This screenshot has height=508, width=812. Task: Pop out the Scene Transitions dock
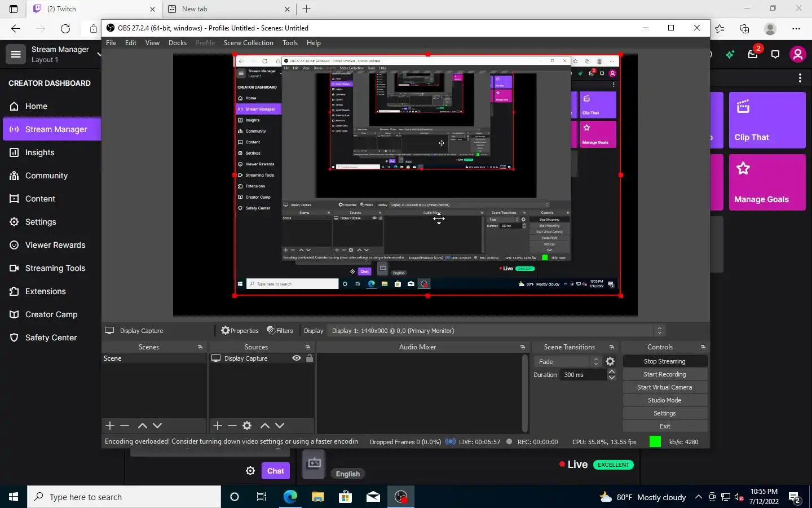pos(612,347)
